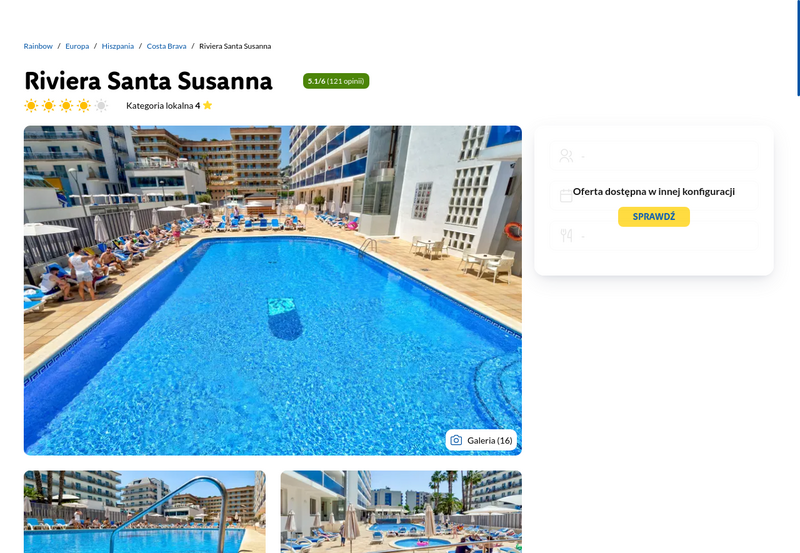800x553 pixels.
Task: Click the fork and knife meals icon
Action: tap(566, 235)
